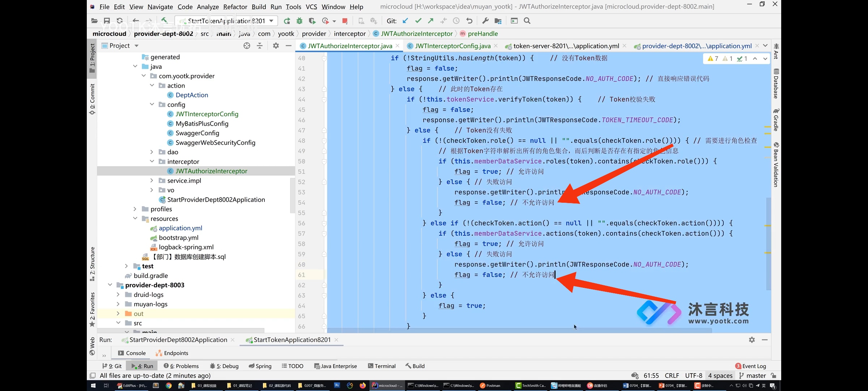Open settings with the wrench icon
This screenshot has width=868, height=391.
(485, 21)
